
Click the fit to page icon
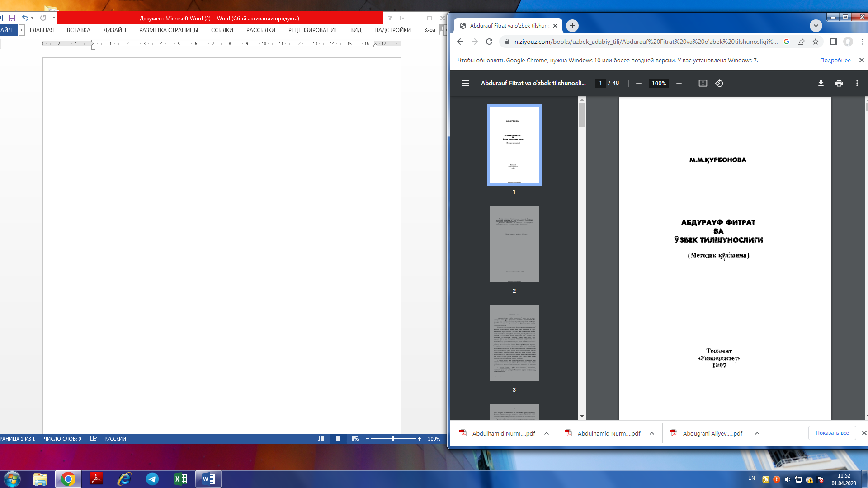pyautogui.click(x=703, y=83)
